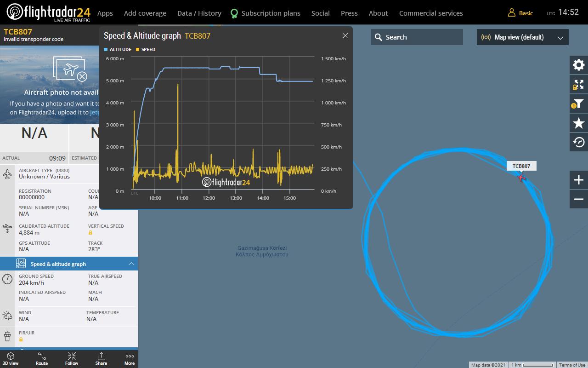This screenshot has height=368, width=588.
Task: Click the fullscreen toggle icon
Action: [x=578, y=85]
